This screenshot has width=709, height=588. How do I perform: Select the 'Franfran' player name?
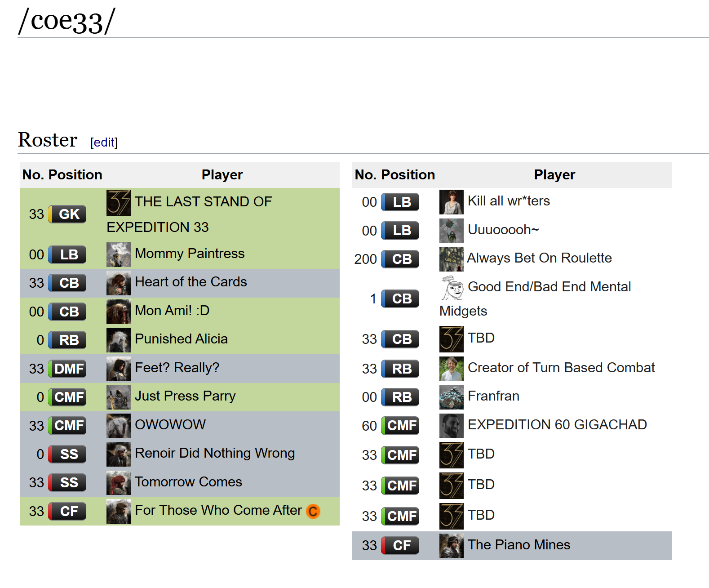click(x=493, y=396)
